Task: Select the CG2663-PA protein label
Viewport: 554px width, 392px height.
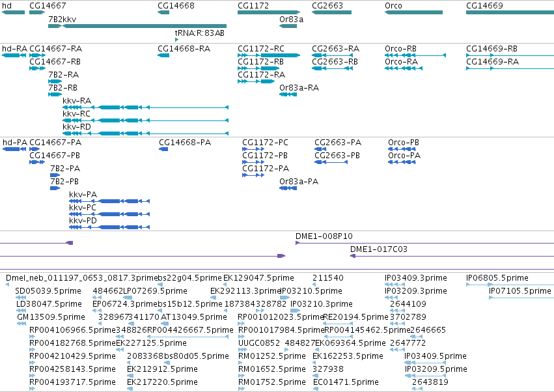Action: 338,143
